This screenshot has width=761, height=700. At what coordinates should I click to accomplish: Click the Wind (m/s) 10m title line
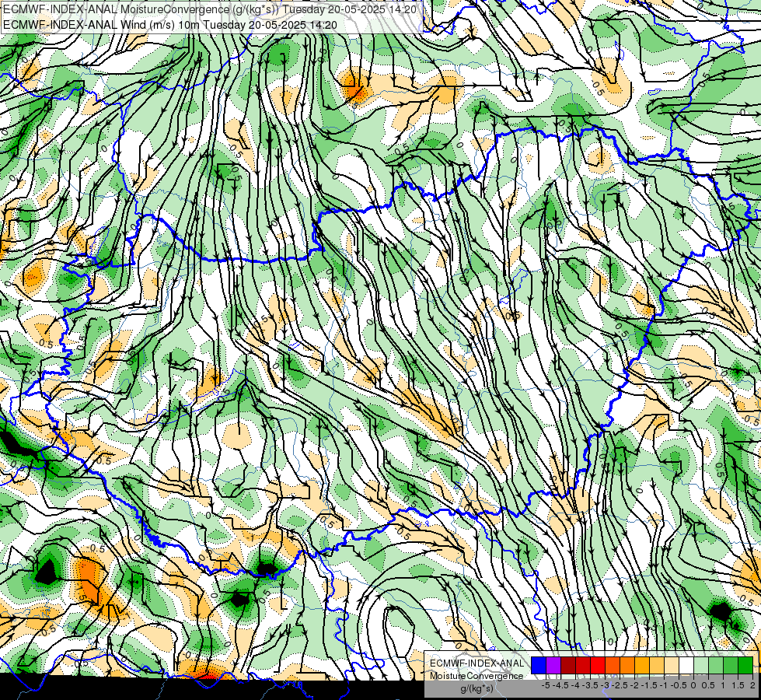pos(170,25)
